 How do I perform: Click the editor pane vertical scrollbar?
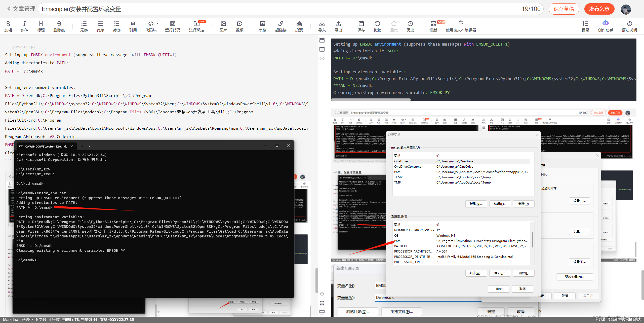(316, 281)
